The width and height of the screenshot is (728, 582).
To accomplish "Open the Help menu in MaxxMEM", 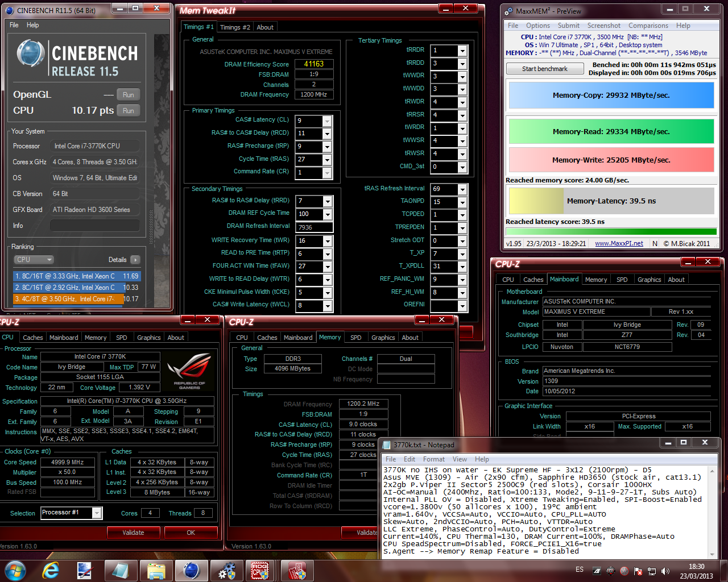I will (x=683, y=26).
